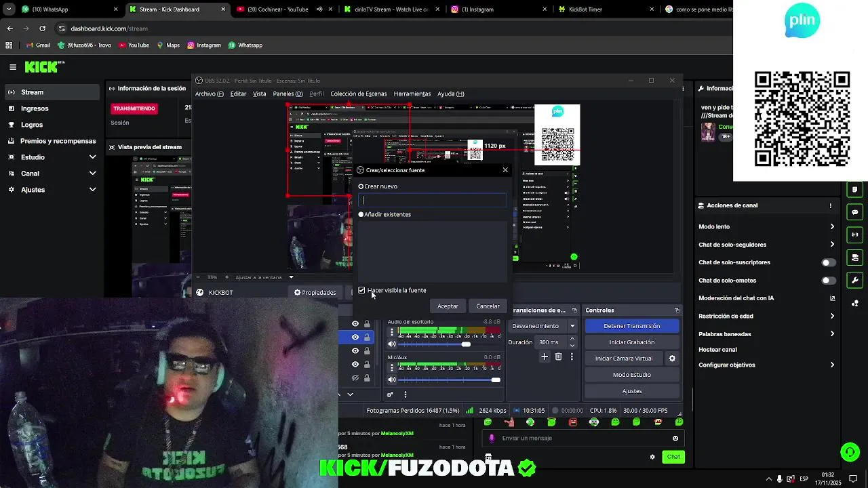The width and height of the screenshot is (868, 488).
Task: Open the broadcast signal sidebar icon
Action: click(x=855, y=235)
